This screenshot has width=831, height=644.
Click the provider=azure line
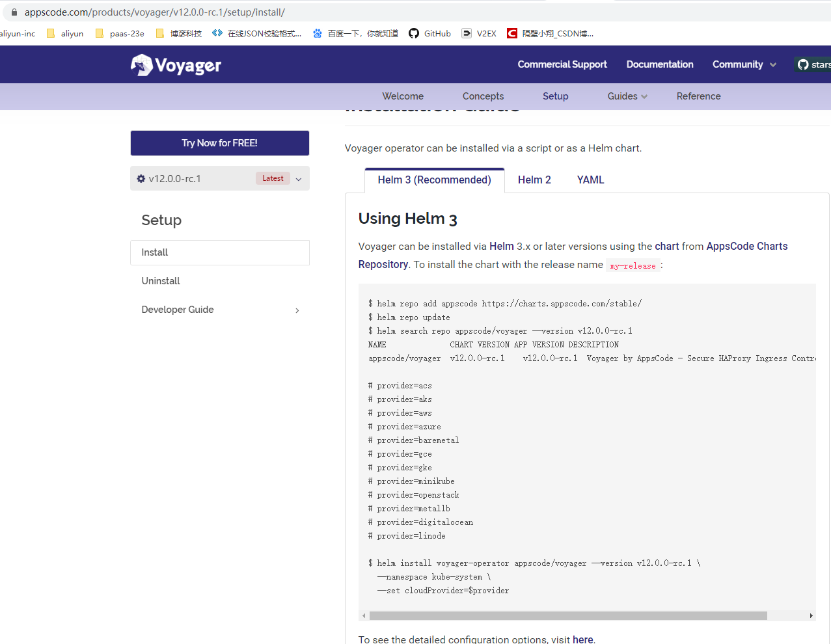(405, 427)
